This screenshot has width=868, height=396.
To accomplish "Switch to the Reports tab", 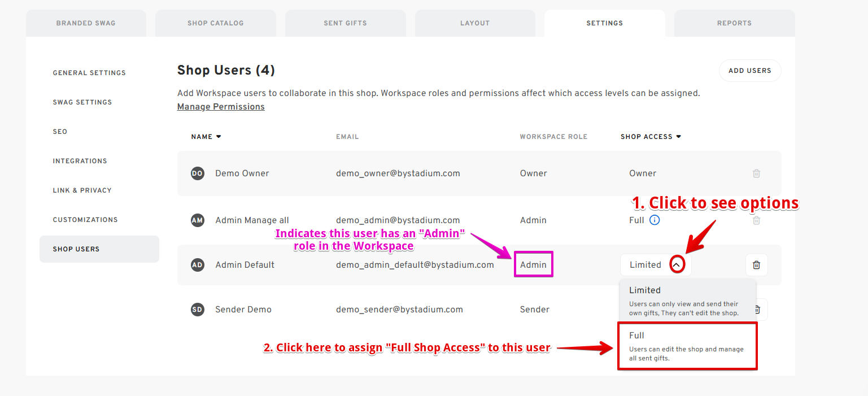I will [x=734, y=23].
